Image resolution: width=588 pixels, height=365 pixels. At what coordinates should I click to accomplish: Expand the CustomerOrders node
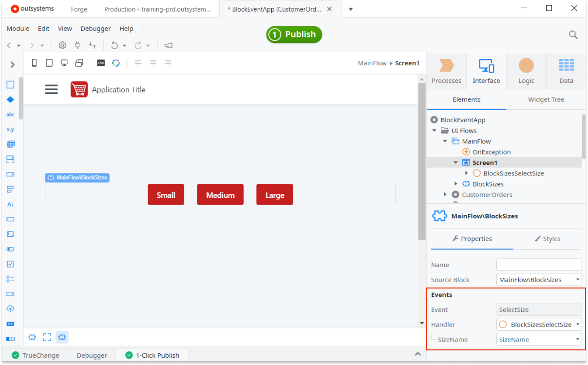[x=445, y=195]
